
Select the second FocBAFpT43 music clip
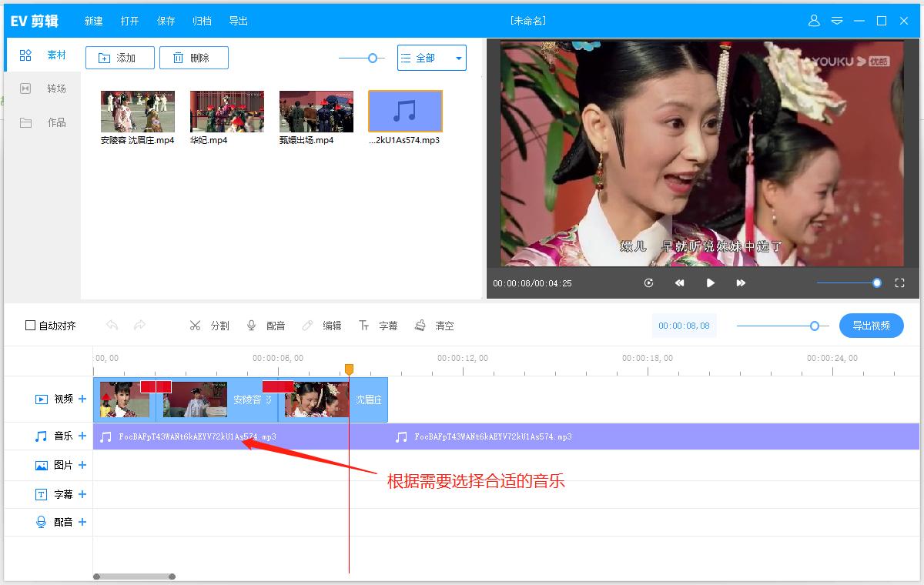pos(654,436)
